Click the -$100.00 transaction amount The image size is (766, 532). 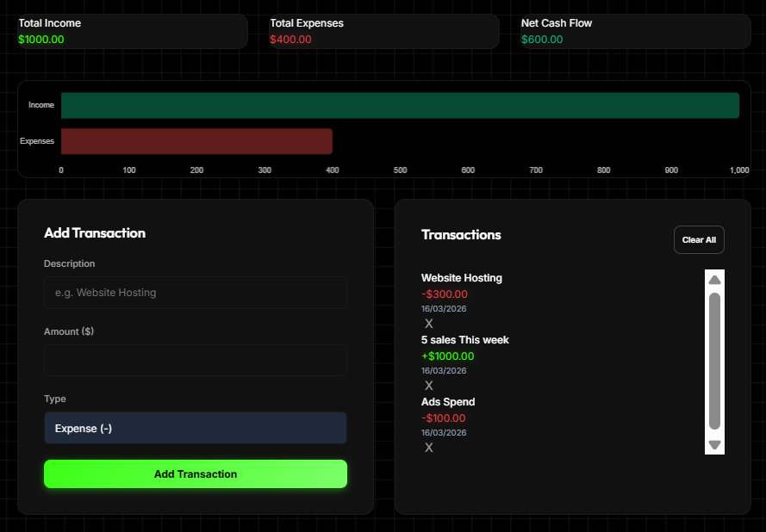444,418
